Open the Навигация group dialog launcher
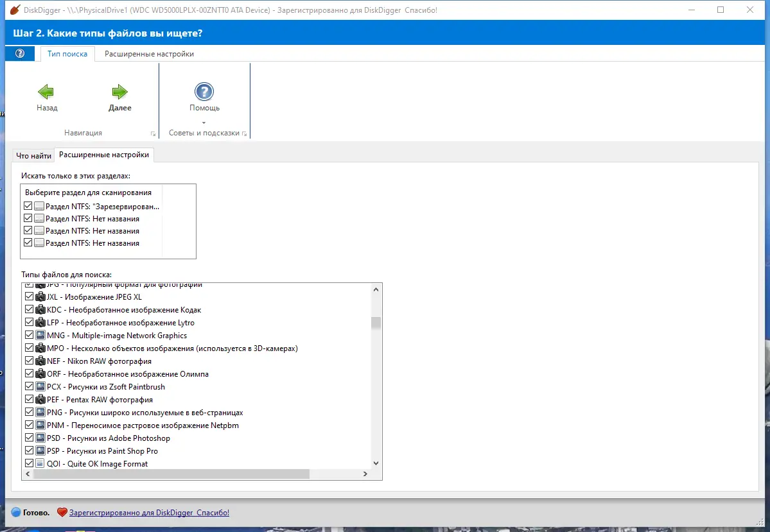 [x=153, y=133]
